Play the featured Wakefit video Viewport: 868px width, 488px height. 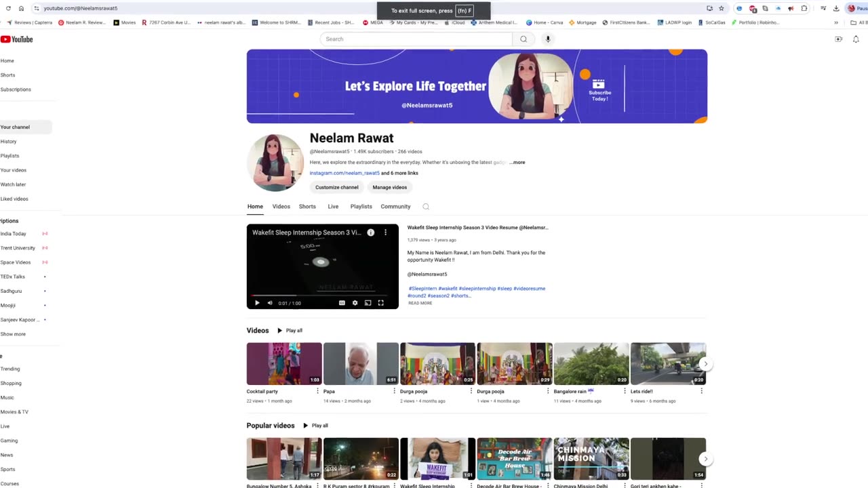(x=257, y=303)
